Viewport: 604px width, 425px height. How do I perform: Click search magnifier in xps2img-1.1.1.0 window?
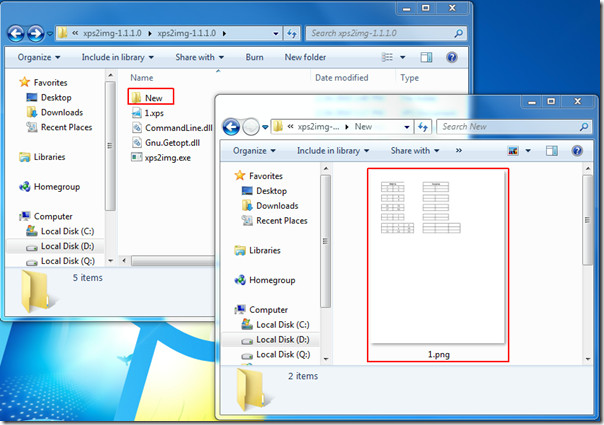(458, 34)
